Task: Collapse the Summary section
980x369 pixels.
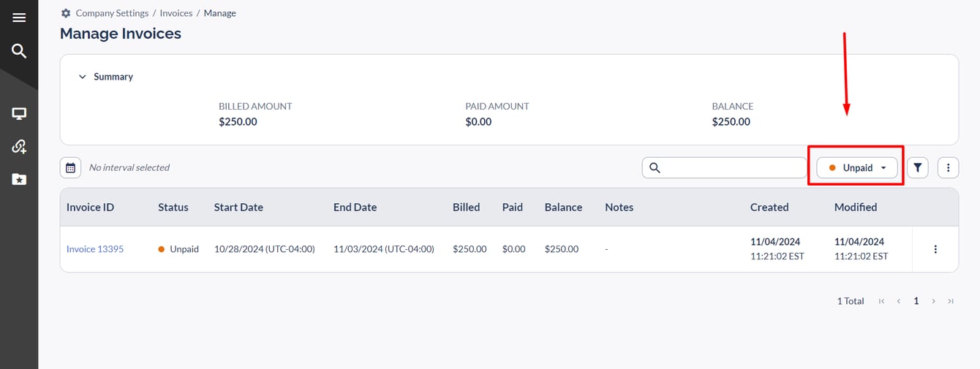Action: tap(83, 77)
